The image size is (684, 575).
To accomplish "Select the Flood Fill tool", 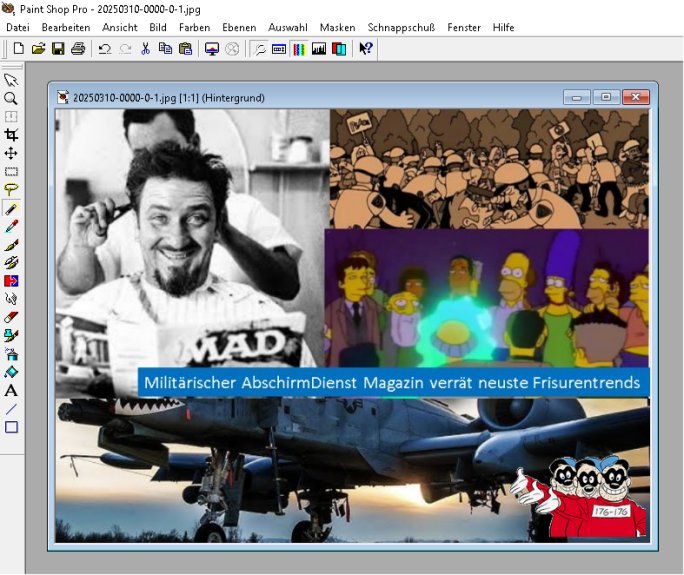I will (11, 372).
